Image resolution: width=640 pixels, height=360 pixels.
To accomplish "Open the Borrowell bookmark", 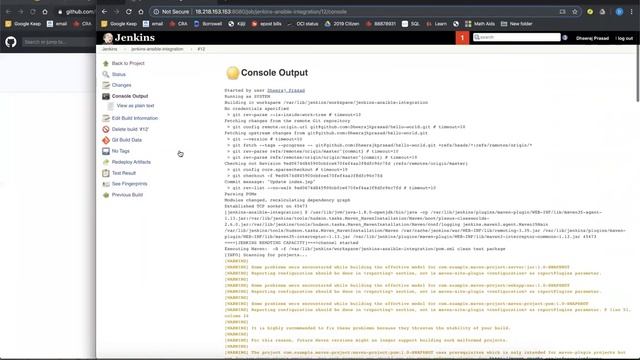I will pos(208,24).
